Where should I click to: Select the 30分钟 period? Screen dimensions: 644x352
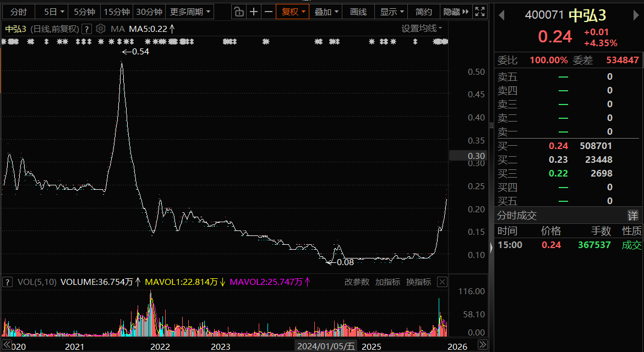pyautogui.click(x=149, y=12)
